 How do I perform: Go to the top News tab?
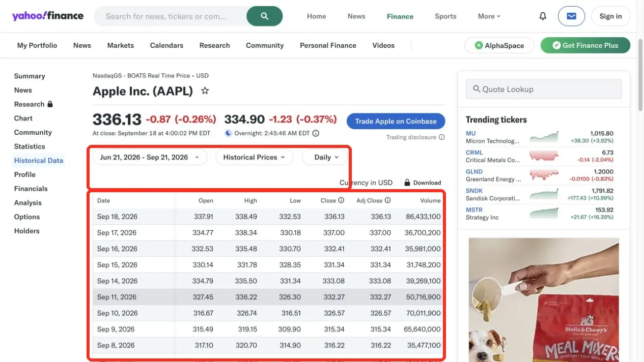[356, 16]
